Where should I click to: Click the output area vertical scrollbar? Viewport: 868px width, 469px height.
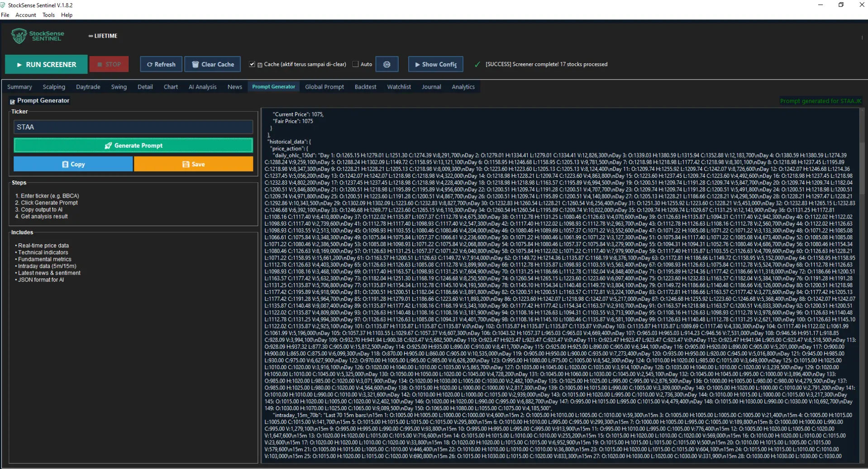tap(861, 285)
